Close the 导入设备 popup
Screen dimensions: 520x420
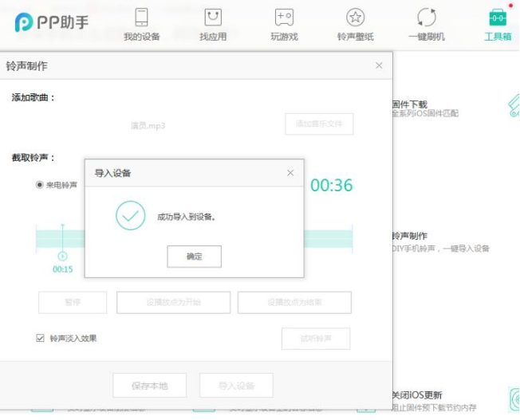coord(290,173)
